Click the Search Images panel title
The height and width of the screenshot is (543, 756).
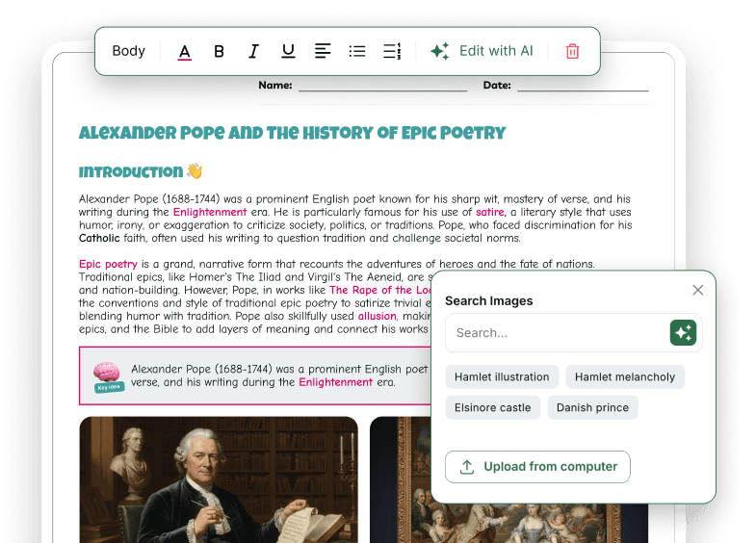(x=489, y=301)
